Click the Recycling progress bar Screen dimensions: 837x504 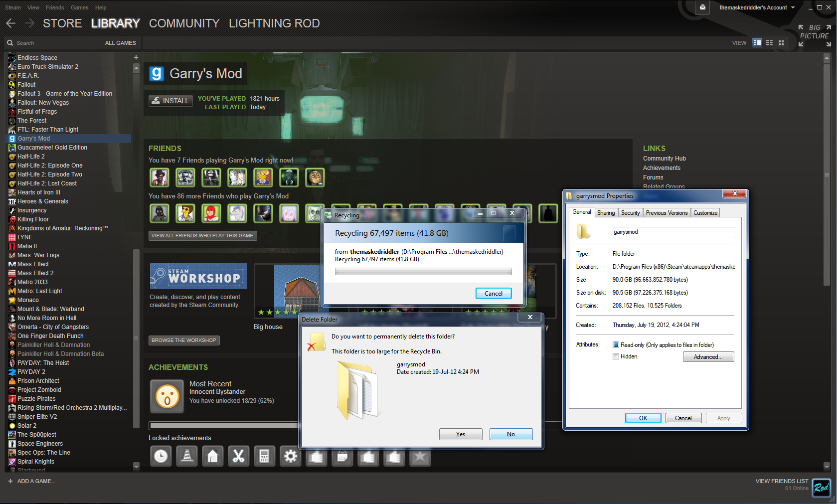(423, 272)
